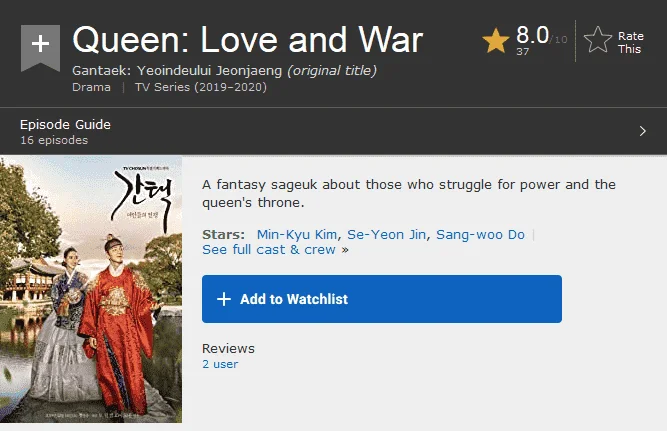Viewport: 667px width, 431px height.
Task: Click the 37 ratings count below the score
Action: click(x=522, y=51)
